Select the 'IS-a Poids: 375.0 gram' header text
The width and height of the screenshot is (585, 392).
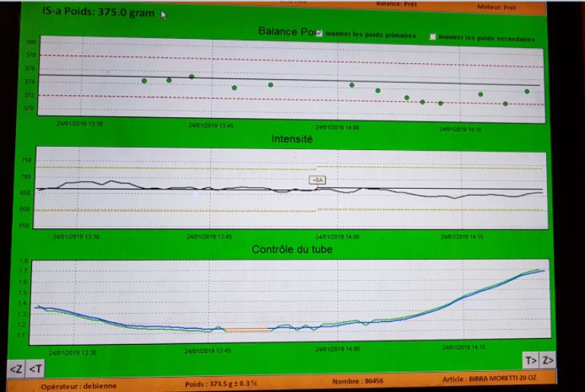click(98, 12)
